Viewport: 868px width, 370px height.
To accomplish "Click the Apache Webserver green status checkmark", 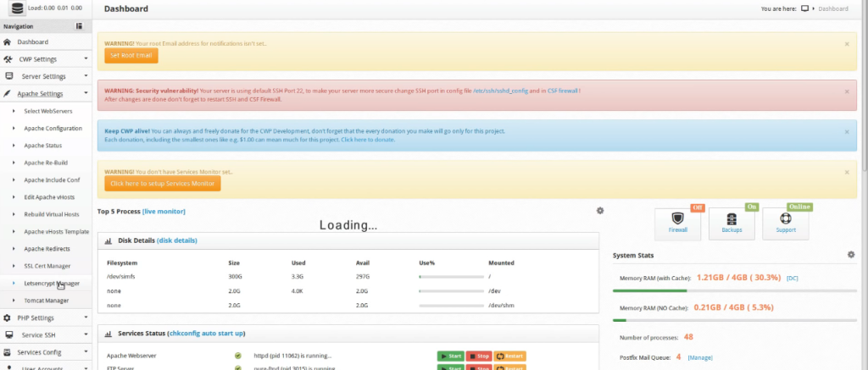I will (238, 356).
